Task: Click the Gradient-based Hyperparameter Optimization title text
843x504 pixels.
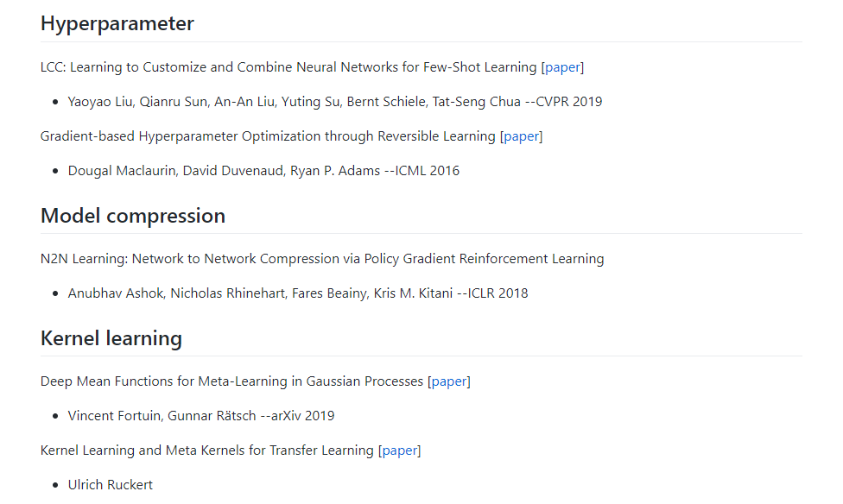Action: coord(268,136)
